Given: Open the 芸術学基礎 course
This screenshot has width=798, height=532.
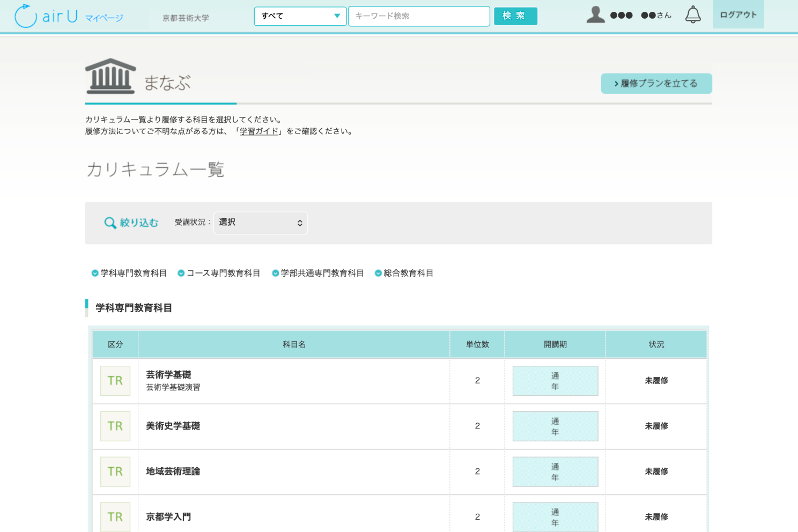Looking at the screenshot, I should (x=168, y=375).
